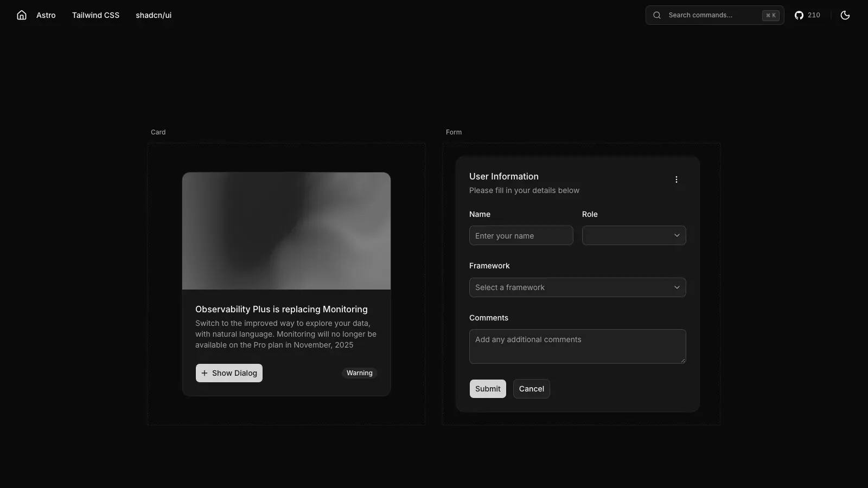Image resolution: width=868 pixels, height=488 pixels.
Task: Focus the Enter your name field
Action: pos(521,235)
